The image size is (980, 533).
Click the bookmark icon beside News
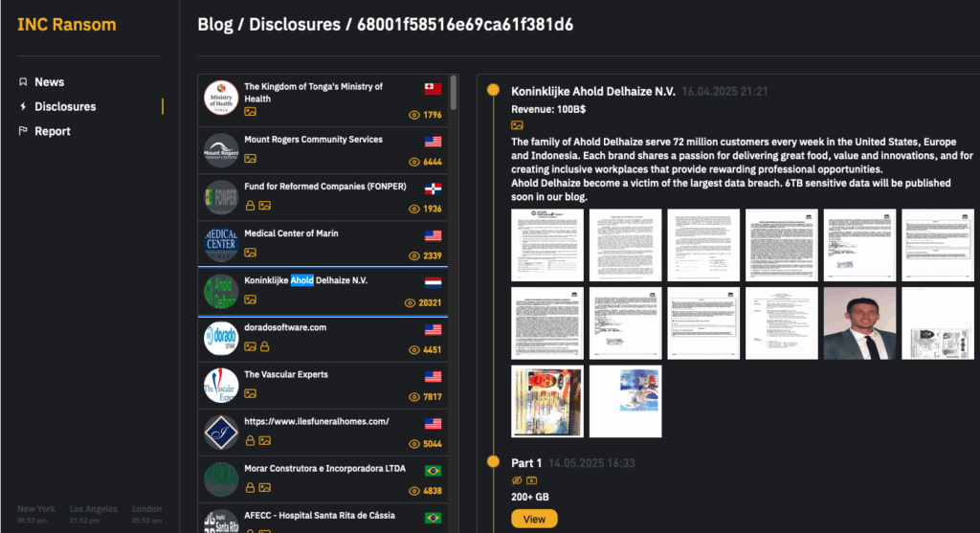point(23,82)
